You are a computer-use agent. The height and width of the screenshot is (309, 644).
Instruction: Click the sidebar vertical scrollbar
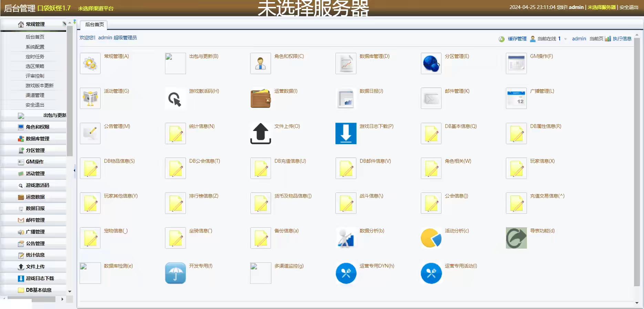click(x=70, y=90)
